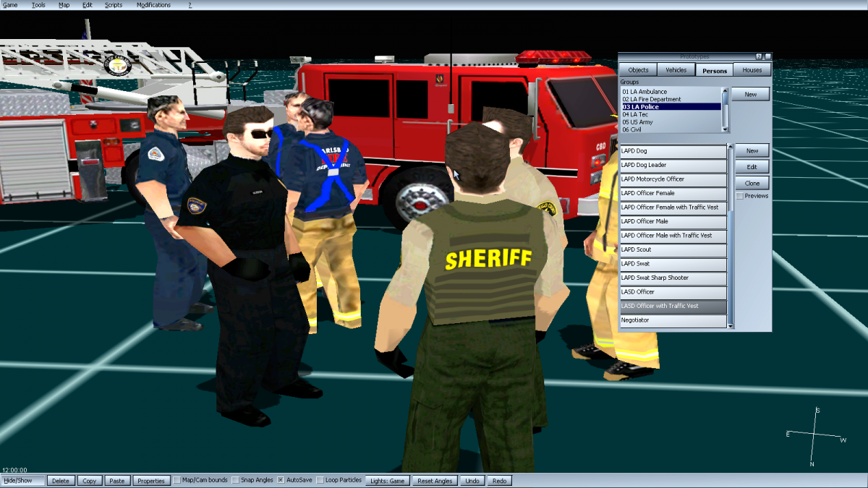Open the Game menu
This screenshot has height=488, width=868.
pos(10,5)
